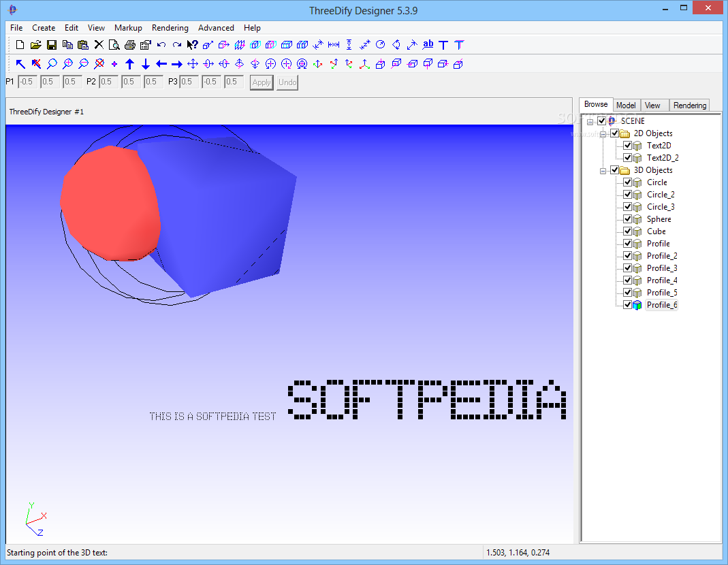
Task: Pan right with the blue right arrow
Action: pos(177,64)
